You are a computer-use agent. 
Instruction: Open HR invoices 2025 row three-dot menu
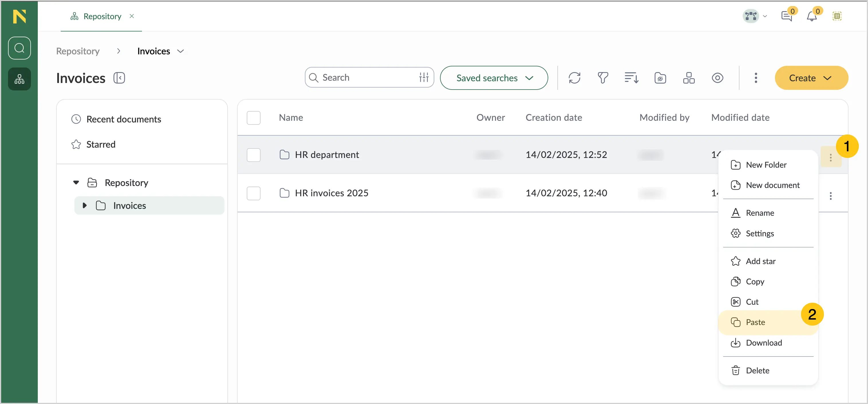coord(830,196)
